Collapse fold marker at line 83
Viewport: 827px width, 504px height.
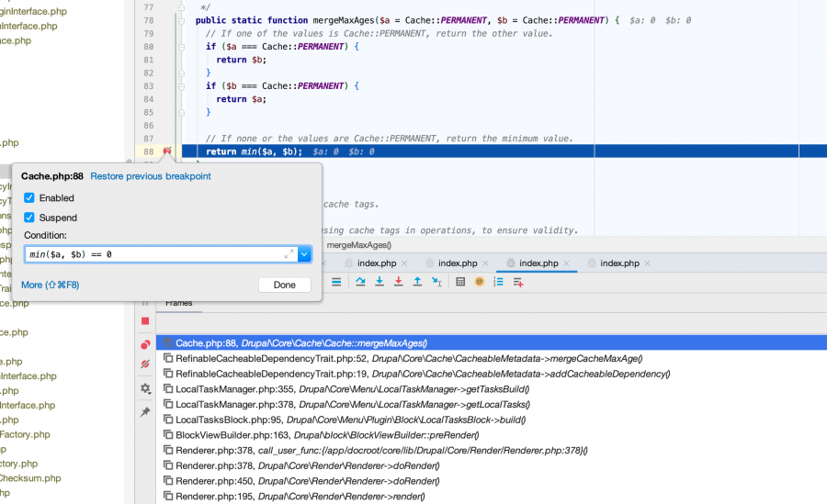click(x=181, y=86)
